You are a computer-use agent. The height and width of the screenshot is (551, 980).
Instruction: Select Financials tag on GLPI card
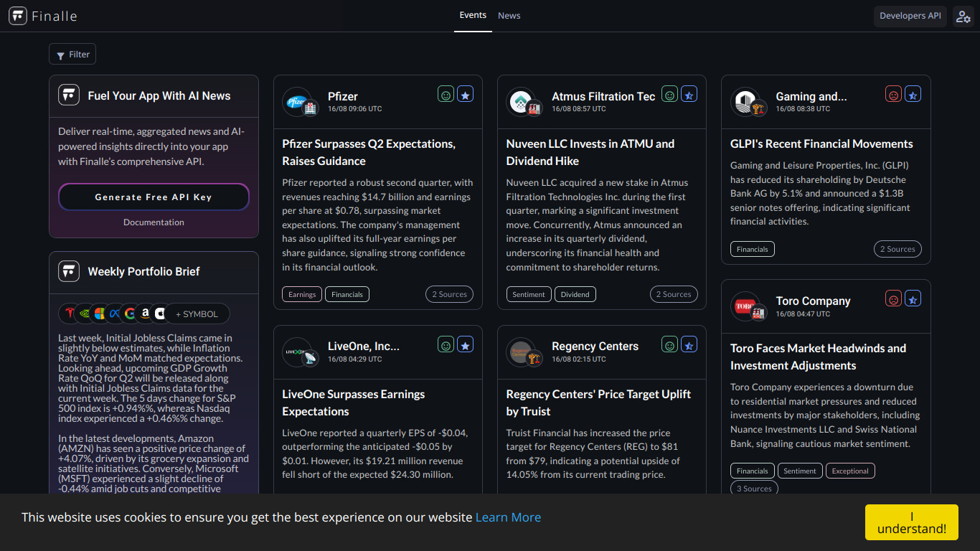click(x=753, y=249)
